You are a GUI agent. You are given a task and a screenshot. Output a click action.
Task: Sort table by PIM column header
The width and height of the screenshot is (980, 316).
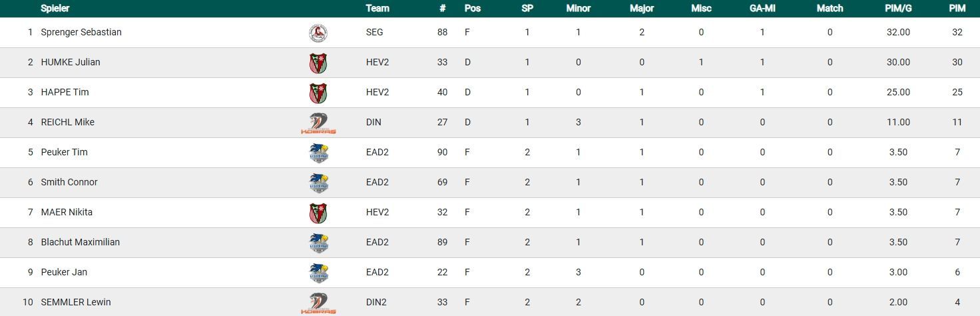tap(957, 9)
